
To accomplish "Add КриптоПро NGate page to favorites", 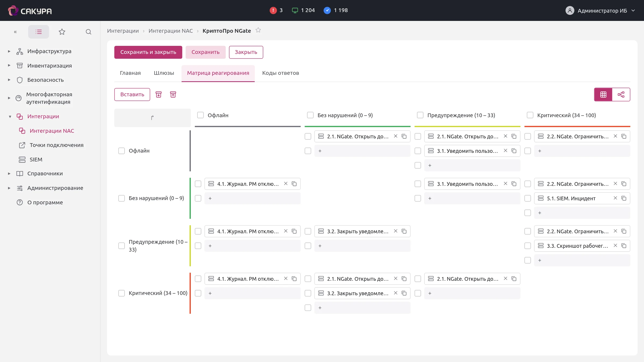I will [258, 30].
